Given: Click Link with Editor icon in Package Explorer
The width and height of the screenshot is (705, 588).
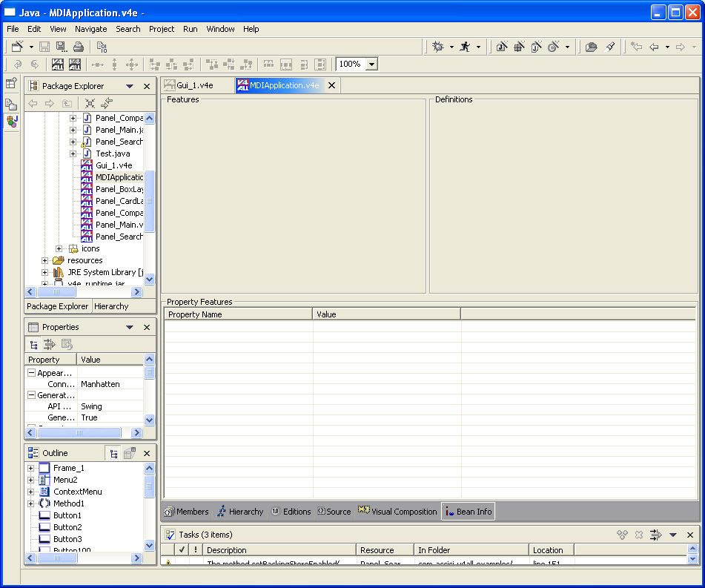Looking at the screenshot, I should point(107,103).
